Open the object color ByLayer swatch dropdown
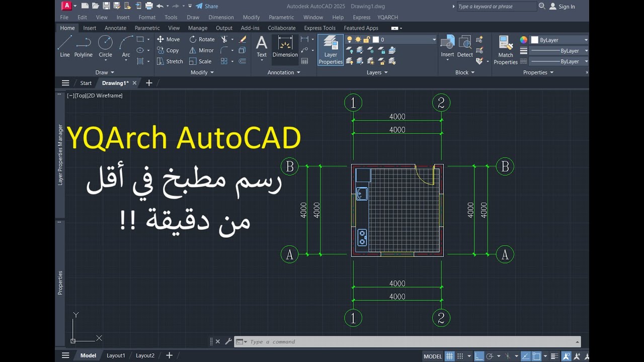The image size is (644, 362). 559,40
